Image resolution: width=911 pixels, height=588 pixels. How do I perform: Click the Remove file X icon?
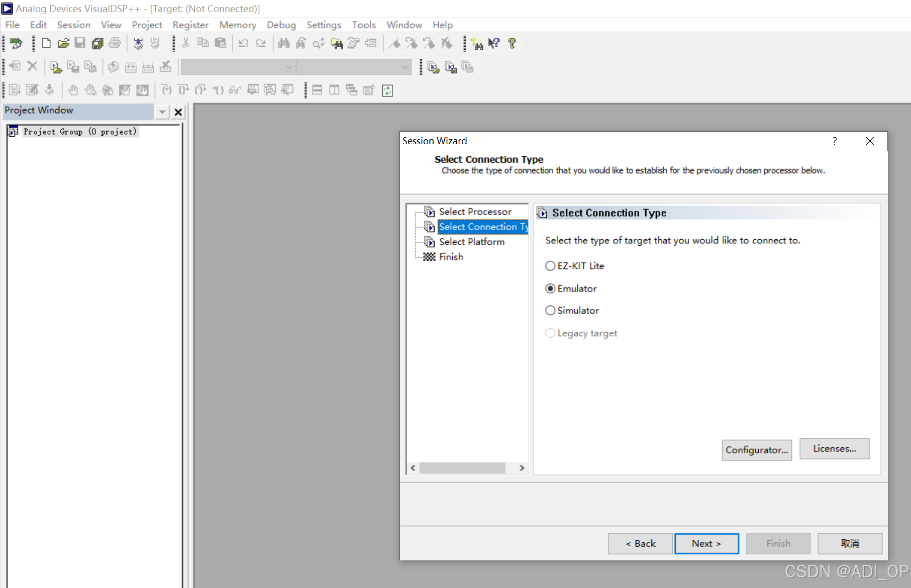32,66
